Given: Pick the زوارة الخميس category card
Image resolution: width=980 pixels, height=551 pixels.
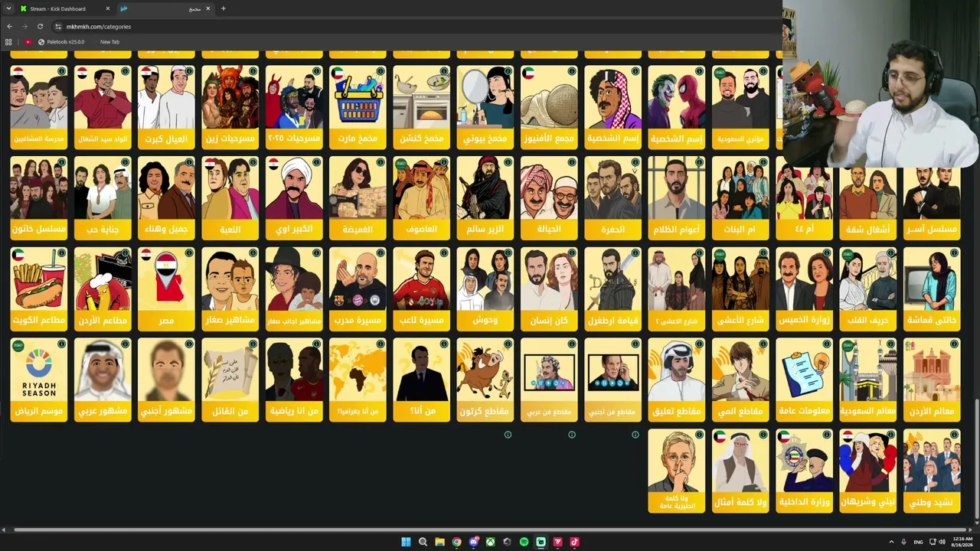Looking at the screenshot, I should 805,289.
